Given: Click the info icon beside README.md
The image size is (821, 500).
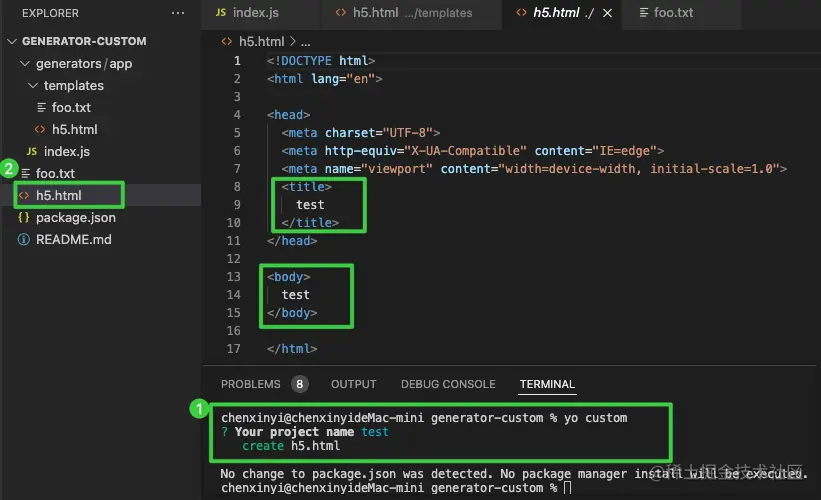Looking at the screenshot, I should coord(24,239).
